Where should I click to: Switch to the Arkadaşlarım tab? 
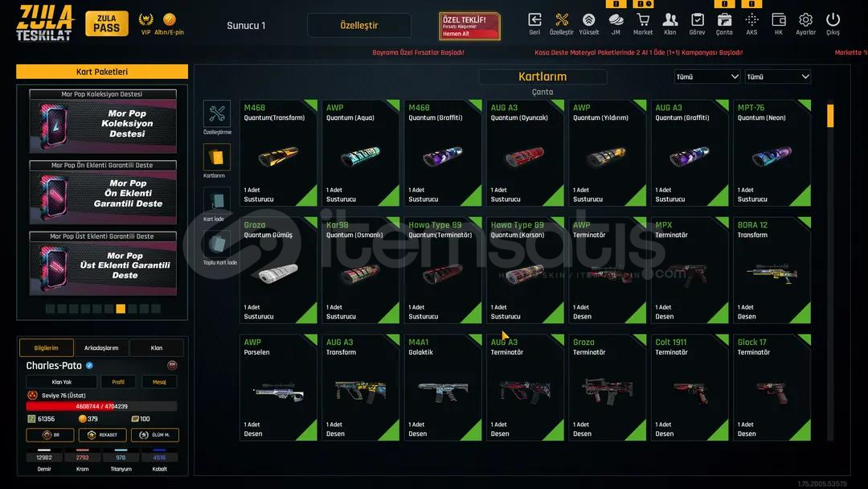point(101,347)
